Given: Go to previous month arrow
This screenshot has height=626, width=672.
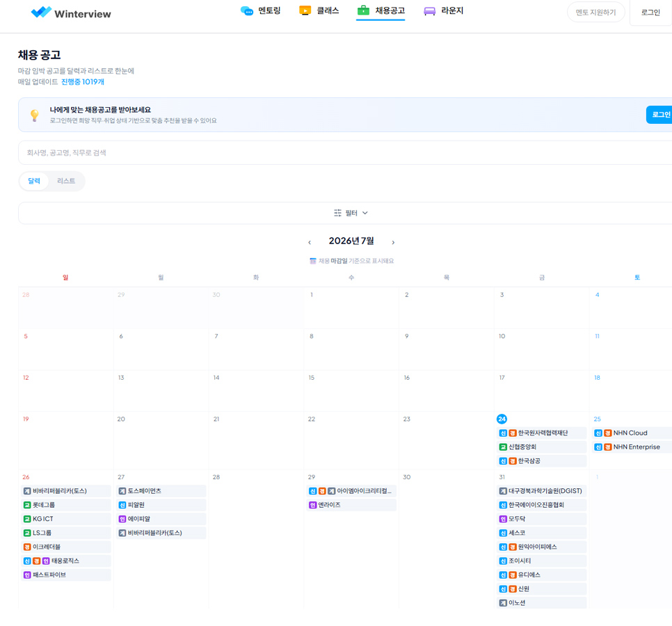Looking at the screenshot, I should tap(310, 242).
